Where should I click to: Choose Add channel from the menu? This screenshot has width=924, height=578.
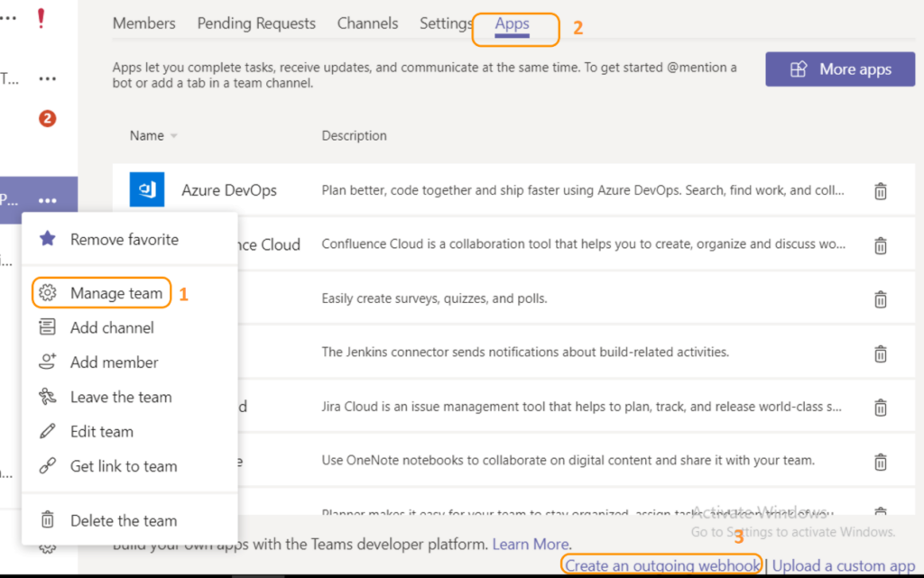pos(112,327)
